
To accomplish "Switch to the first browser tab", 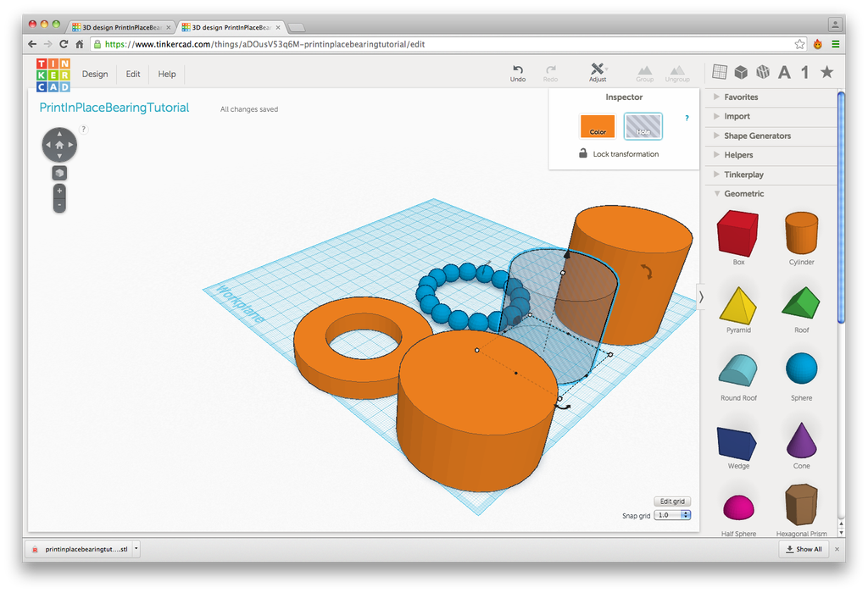I will tap(120, 27).
